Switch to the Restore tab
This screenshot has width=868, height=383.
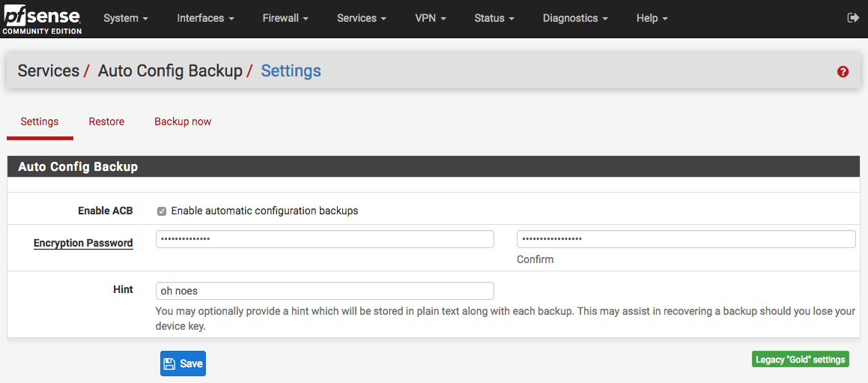click(x=106, y=121)
